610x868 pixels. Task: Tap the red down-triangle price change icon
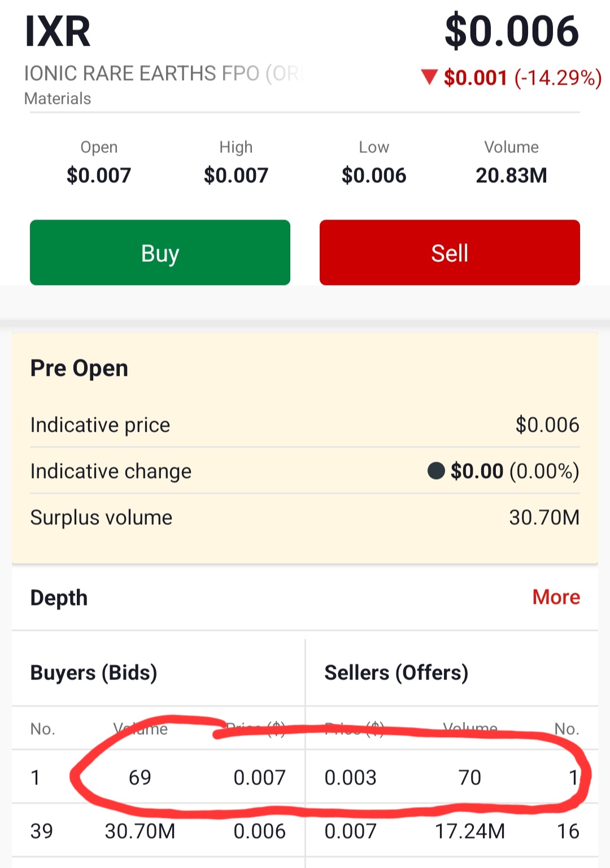[x=429, y=77]
